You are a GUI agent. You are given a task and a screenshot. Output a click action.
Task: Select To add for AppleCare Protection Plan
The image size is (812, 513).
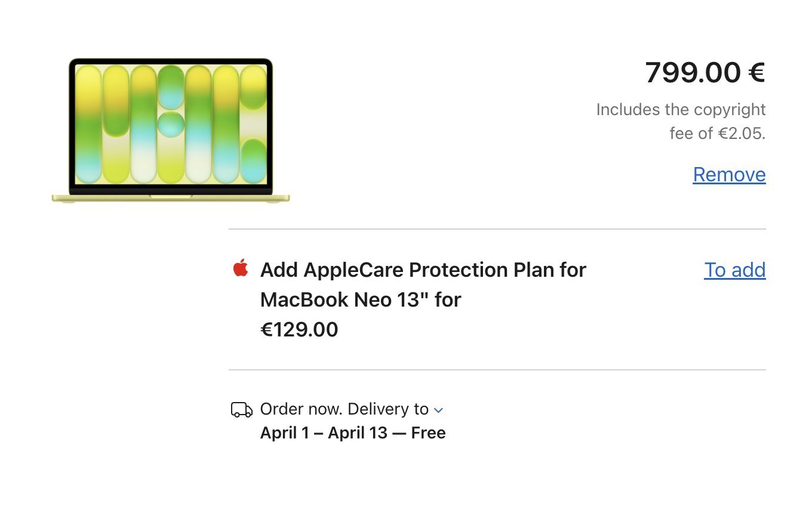pos(735,270)
